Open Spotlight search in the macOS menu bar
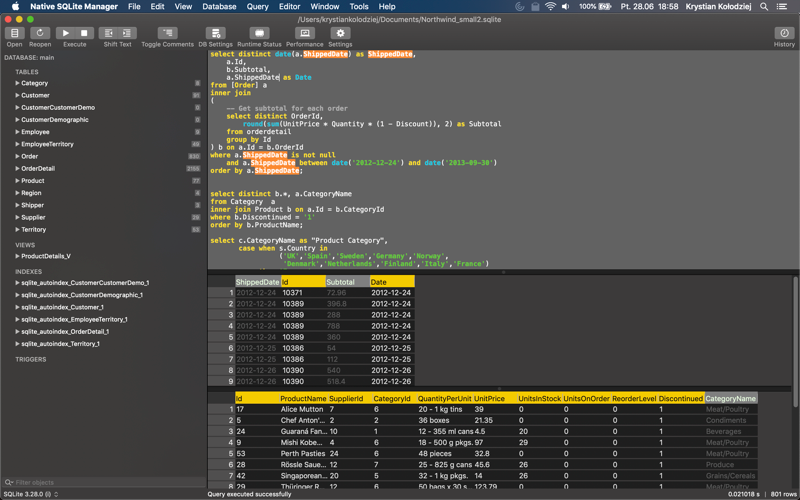This screenshot has height=500, width=800. pyautogui.click(x=765, y=6)
